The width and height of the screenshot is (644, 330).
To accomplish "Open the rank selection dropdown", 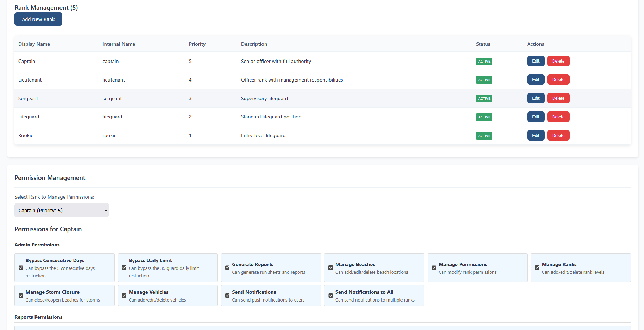I will pos(62,210).
